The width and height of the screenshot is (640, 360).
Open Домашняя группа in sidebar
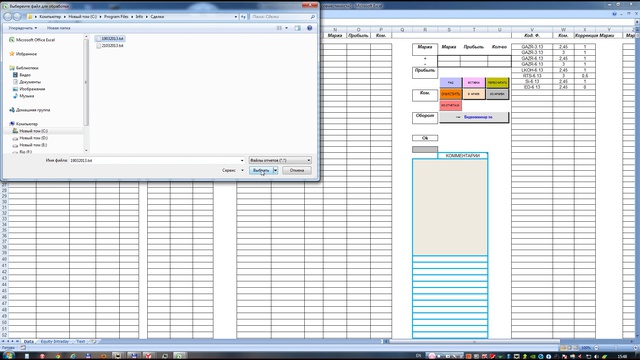29,110
